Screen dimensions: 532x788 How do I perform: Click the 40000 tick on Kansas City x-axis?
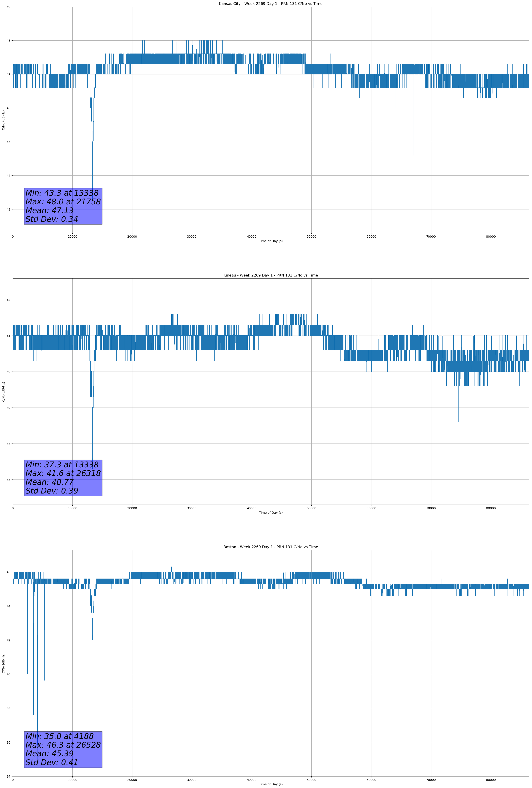tap(252, 237)
